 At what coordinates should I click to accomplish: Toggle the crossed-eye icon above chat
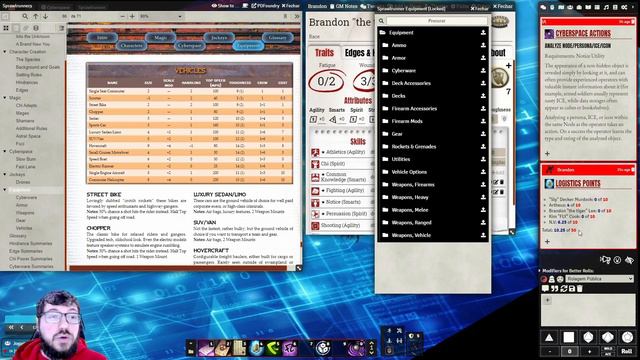coord(629,260)
